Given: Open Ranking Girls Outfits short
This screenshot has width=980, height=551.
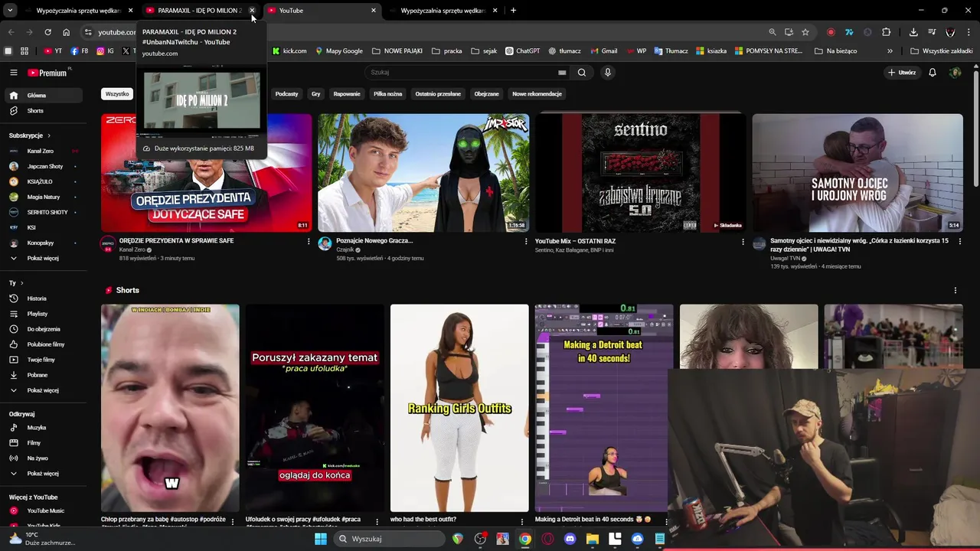Looking at the screenshot, I should (459, 408).
